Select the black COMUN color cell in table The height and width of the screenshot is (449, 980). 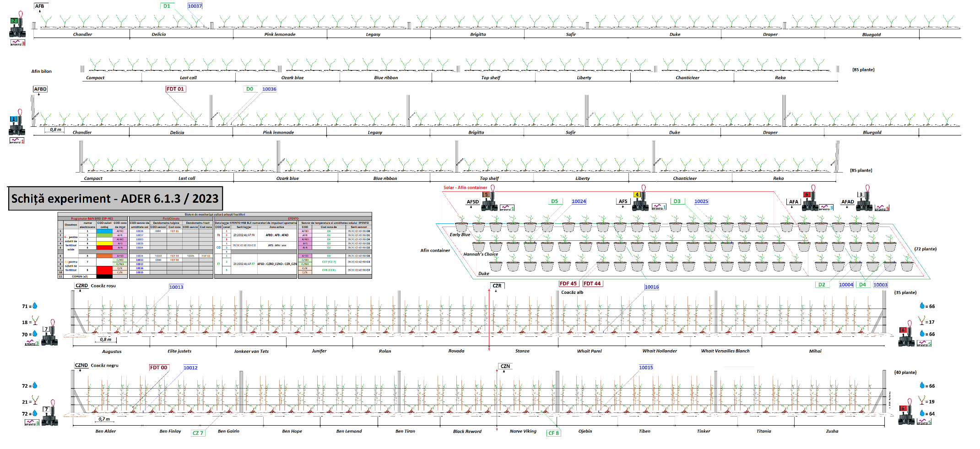click(x=104, y=276)
